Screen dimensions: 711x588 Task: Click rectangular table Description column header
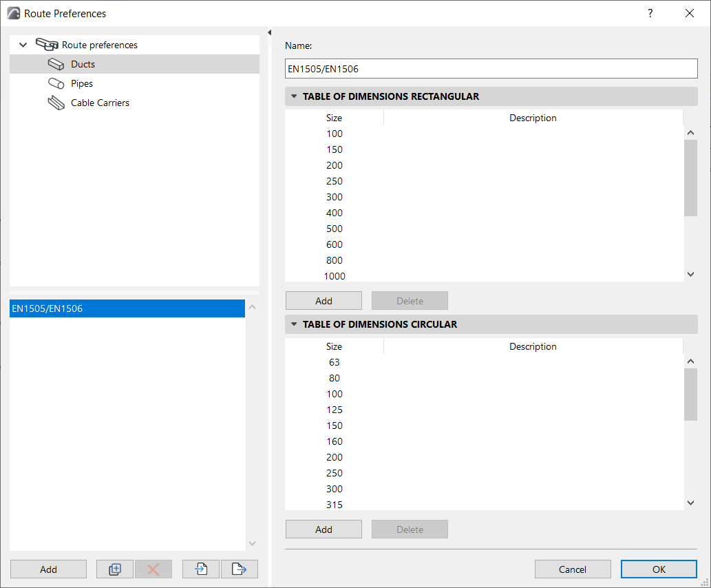coord(533,118)
